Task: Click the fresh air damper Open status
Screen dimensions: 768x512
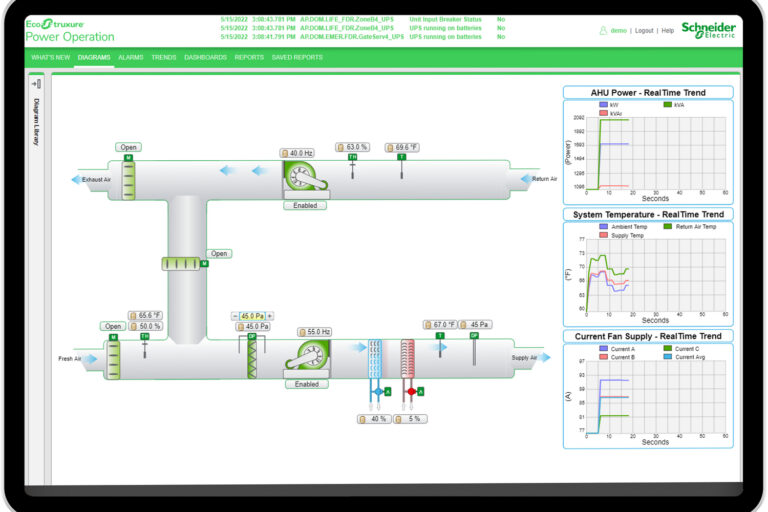Action: [x=113, y=326]
